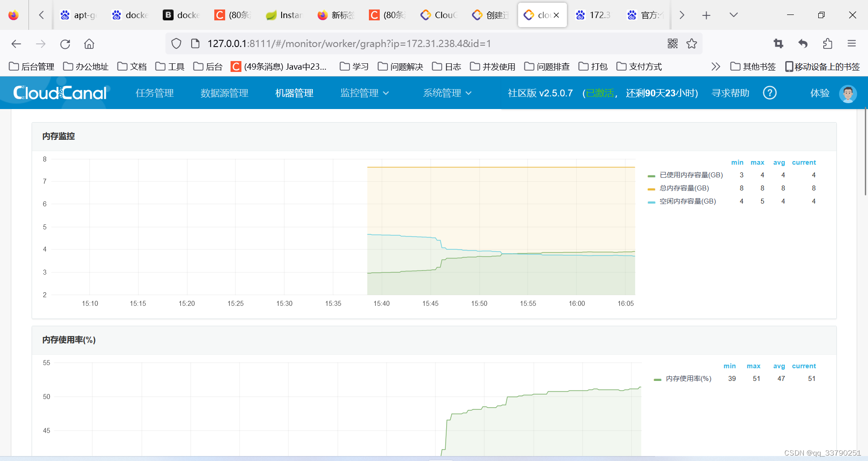868x461 pixels.
Task: Click the 寻求帮助 link
Action: [730, 93]
